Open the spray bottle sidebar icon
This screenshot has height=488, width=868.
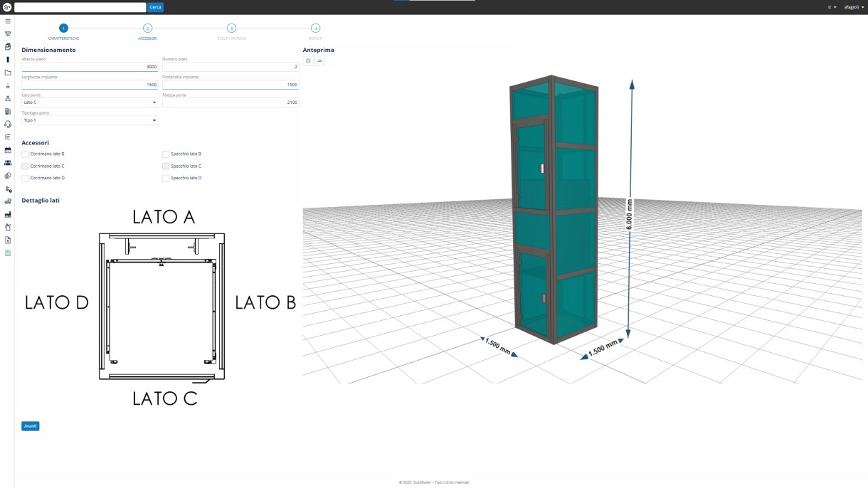click(8, 228)
